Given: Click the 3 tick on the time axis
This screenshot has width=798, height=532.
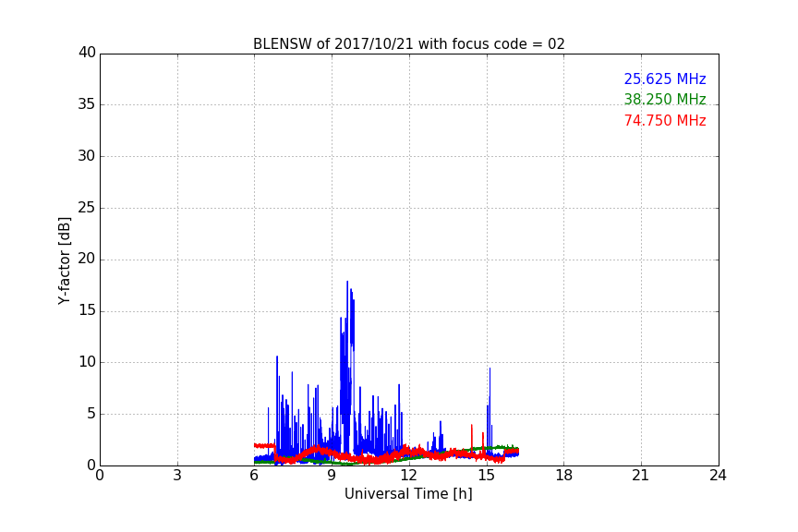Looking at the screenshot, I should point(177,476).
